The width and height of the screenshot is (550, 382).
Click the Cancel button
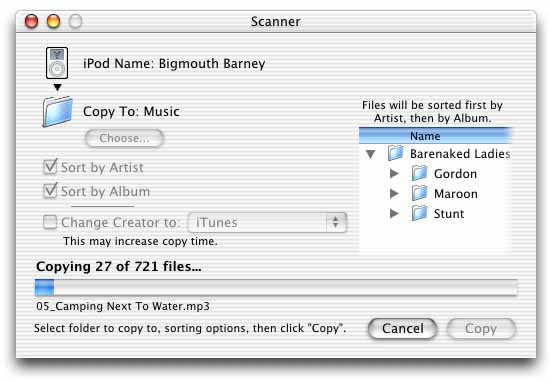403,329
